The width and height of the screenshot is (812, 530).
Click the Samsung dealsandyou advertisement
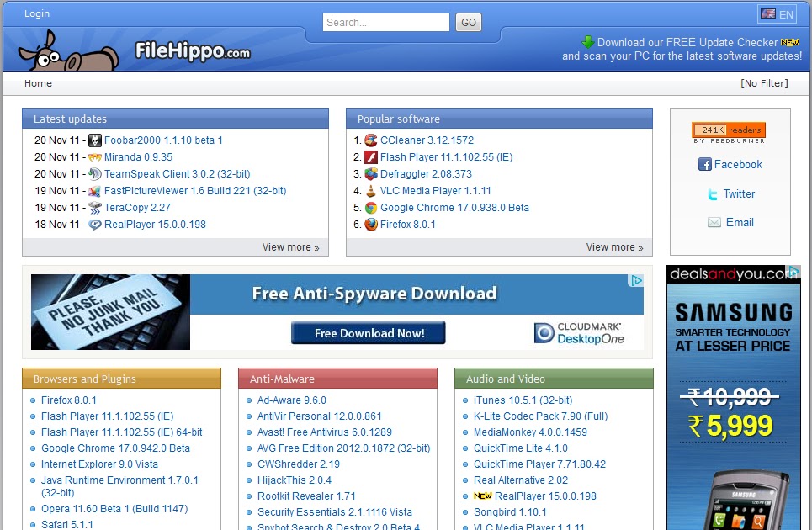tap(733, 397)
